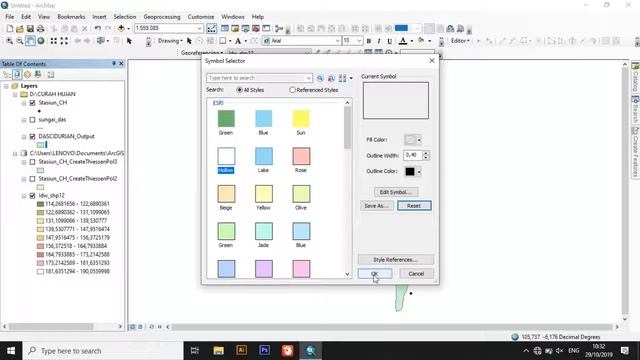Screen dimensions: 640x360
Task: Open the Bookmarks menu
Action: point(71,17)
